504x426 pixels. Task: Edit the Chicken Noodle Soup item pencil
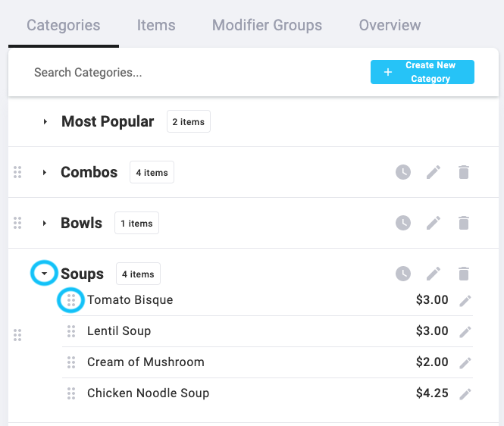(x=465, y=394)
